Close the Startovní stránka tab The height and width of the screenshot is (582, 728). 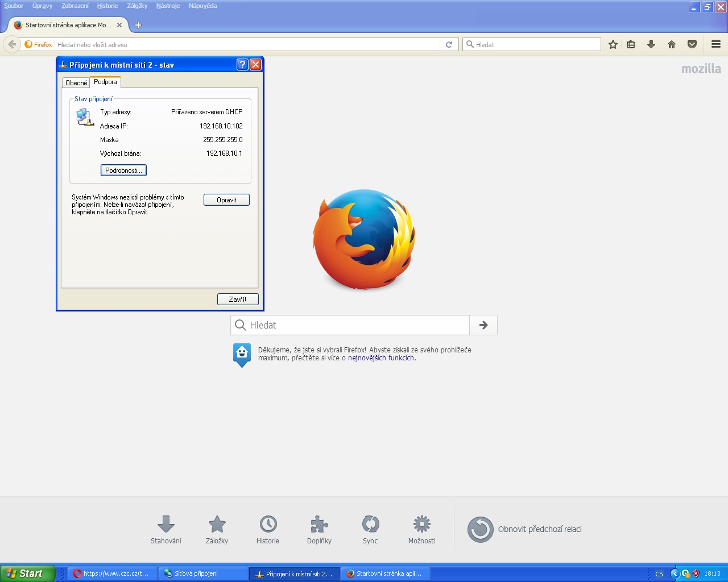pyautogui.click(x=119, y=25)
